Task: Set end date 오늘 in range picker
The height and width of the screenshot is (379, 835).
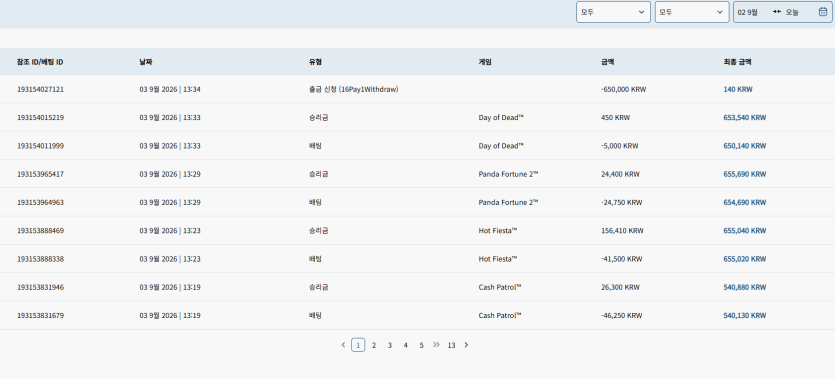Action: [792, 12]
